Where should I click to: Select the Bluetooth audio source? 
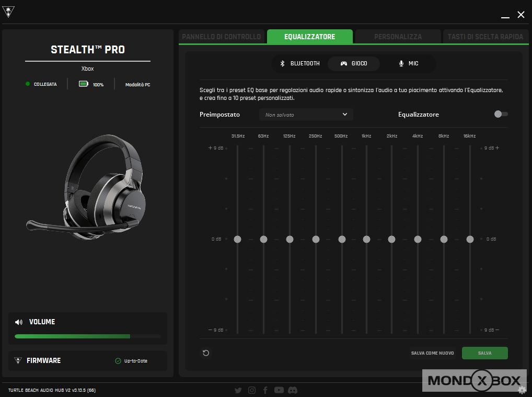click(299, 63)
